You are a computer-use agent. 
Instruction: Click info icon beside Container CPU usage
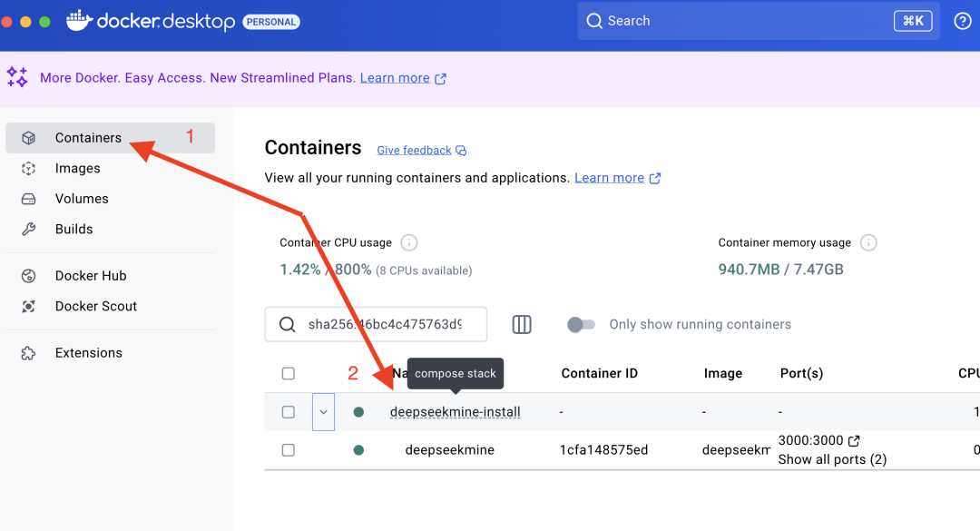[408, 242]
